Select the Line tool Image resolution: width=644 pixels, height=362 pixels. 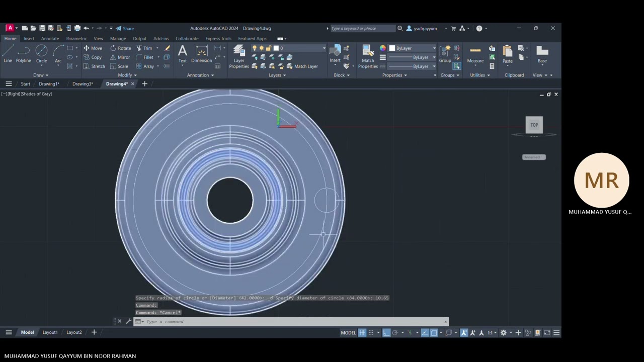point(8,54)
